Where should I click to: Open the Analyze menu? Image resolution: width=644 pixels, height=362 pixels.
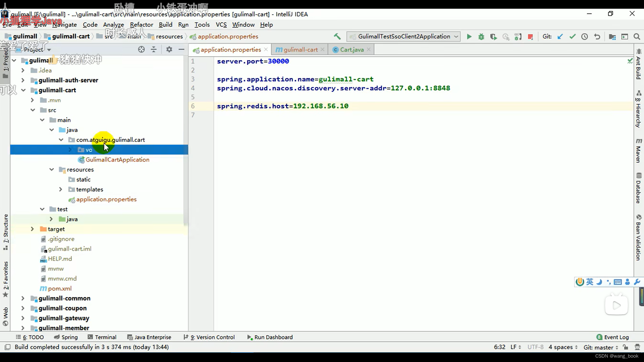pyautogui.click(x=113, y=24)
